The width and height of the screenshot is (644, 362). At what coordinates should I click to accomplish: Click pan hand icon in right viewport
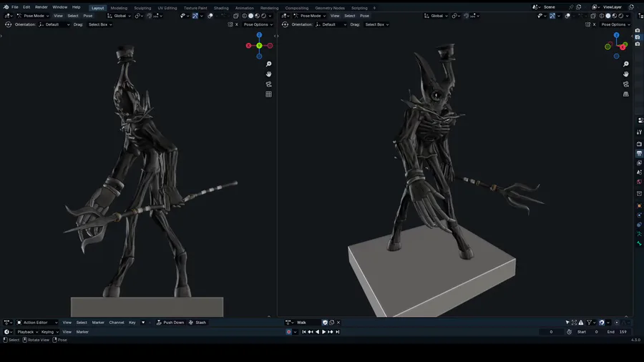(626, 74)
